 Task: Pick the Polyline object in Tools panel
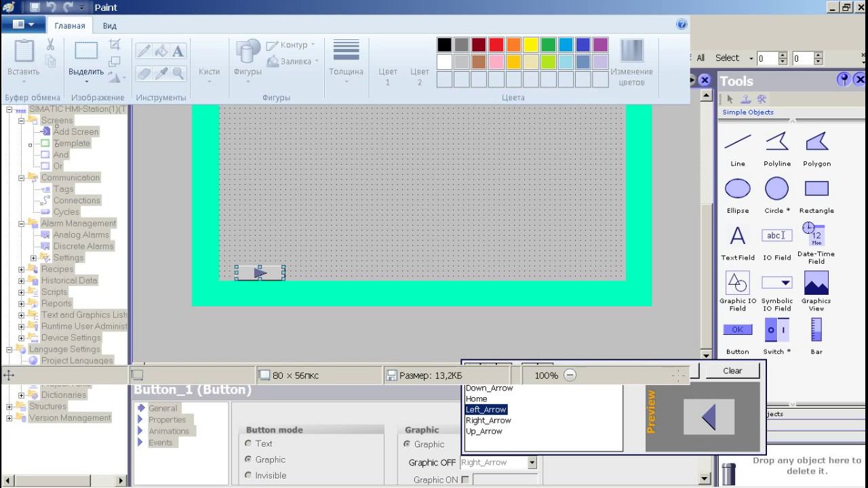point(777,148)
